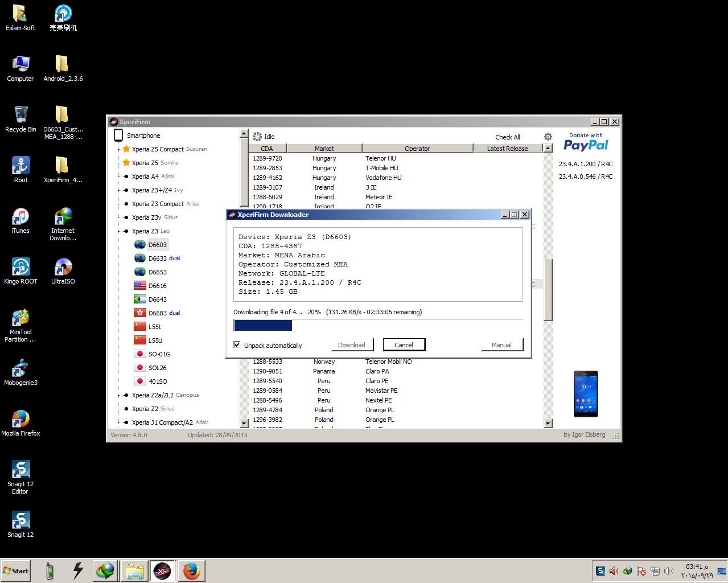Screen dimensions: 728x583
Task: Expand the Xperia Z3+/Z4 Ivy node
Action: (x=126, y=190)
